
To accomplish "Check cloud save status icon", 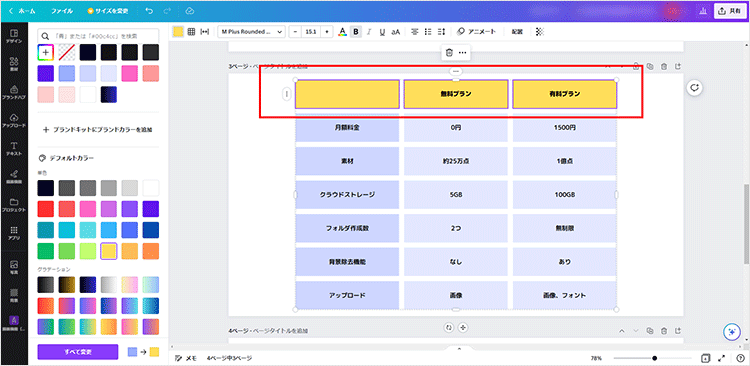I will (189, 11).
